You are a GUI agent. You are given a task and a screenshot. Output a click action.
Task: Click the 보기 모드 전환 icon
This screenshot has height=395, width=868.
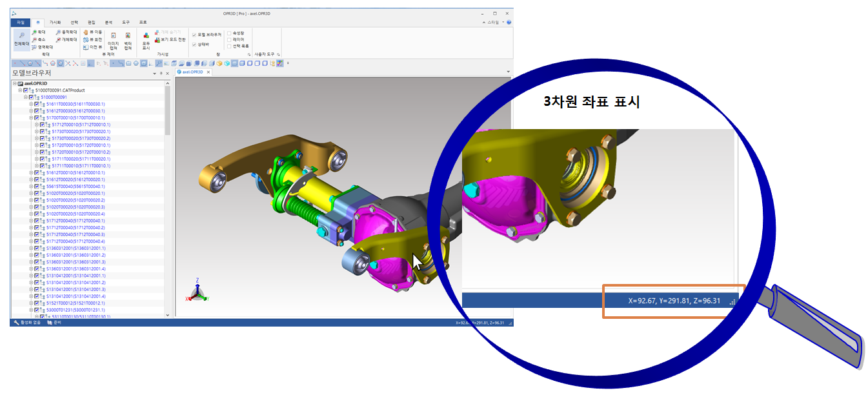pos(156,39)
